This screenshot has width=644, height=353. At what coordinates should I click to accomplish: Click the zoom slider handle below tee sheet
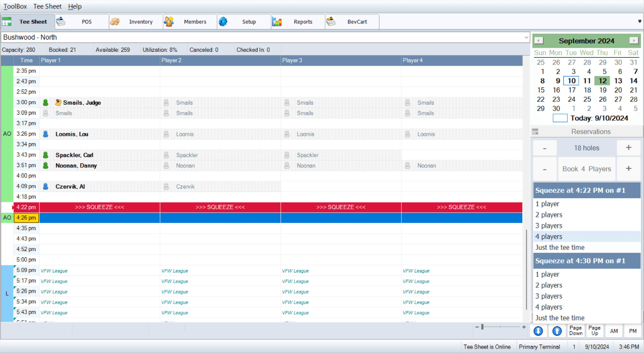(482, 327)
